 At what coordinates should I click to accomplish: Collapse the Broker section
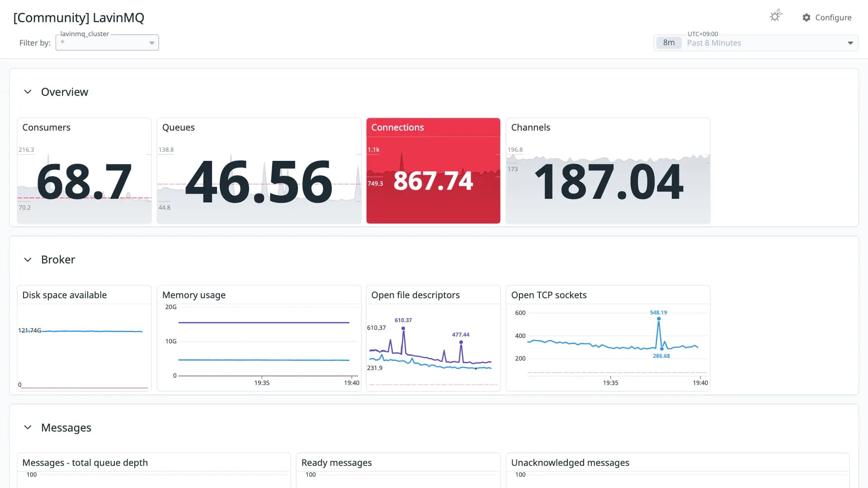point(28,259)
